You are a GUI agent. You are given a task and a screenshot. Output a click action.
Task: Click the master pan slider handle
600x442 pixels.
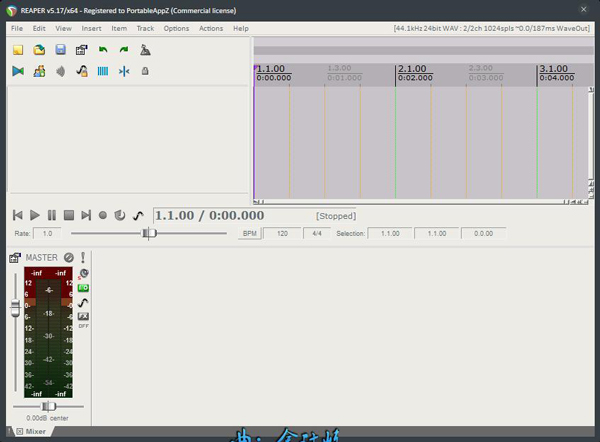pos(49,406)
